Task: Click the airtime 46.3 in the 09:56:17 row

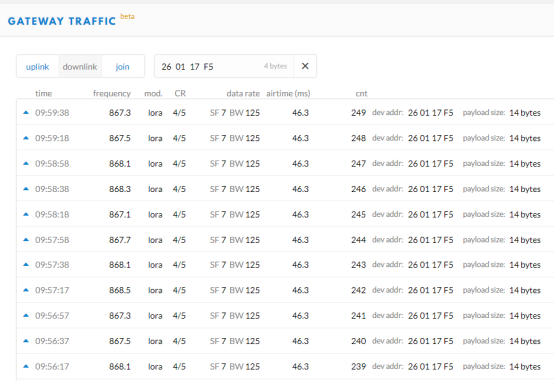Action: point(300,366)
